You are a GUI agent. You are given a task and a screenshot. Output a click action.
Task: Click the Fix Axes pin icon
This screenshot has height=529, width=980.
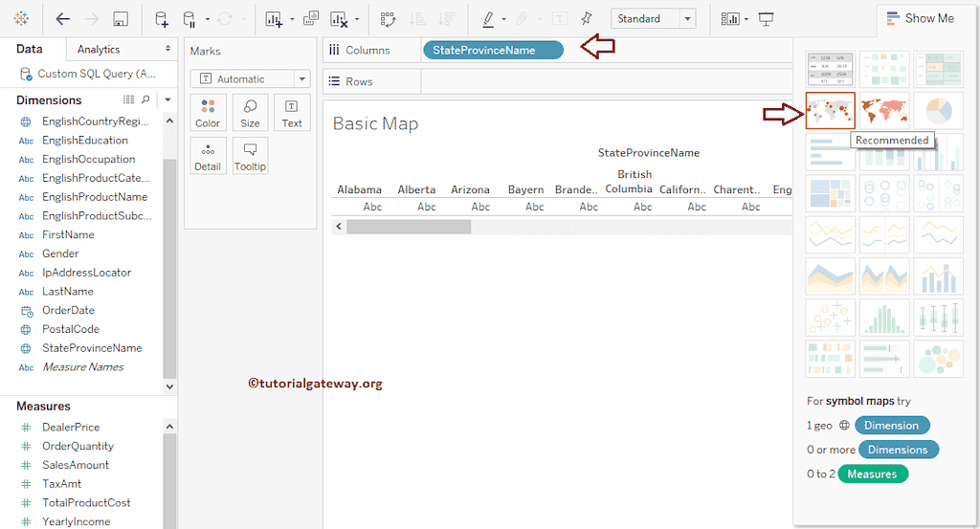(x=587, y=19)
